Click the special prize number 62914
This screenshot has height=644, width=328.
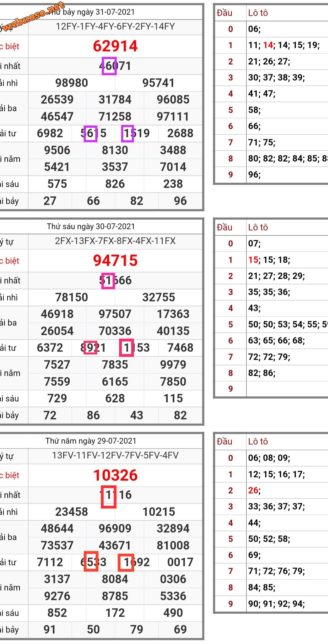click(x=115, y=46)
